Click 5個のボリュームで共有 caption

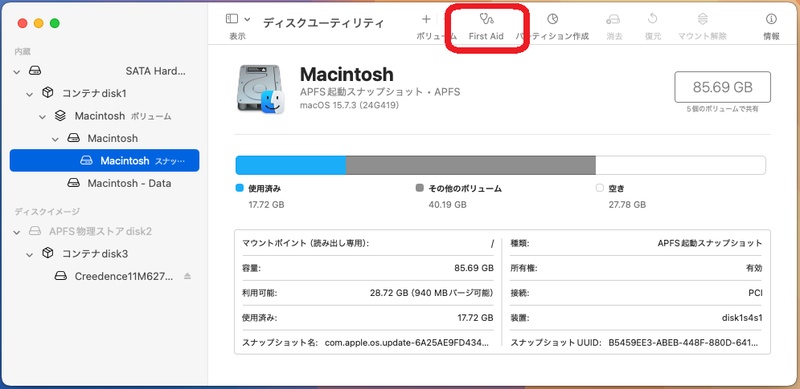722,109
